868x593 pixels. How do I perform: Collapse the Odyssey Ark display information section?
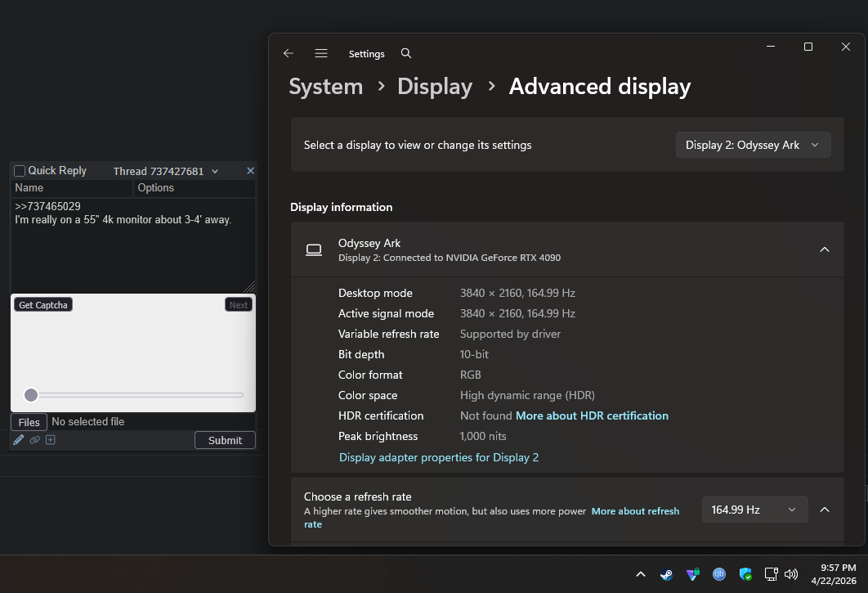(x=824, y=249)
